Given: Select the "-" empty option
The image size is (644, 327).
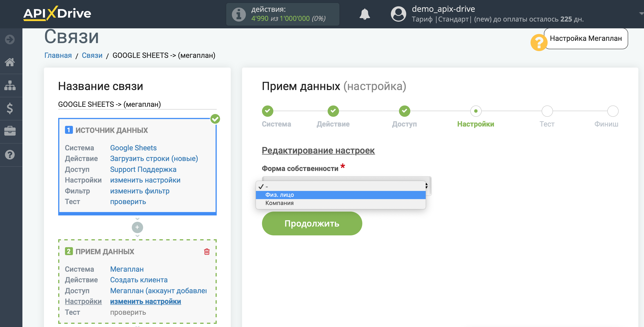Looking at the screenshot, I should (x=341, y=187).
